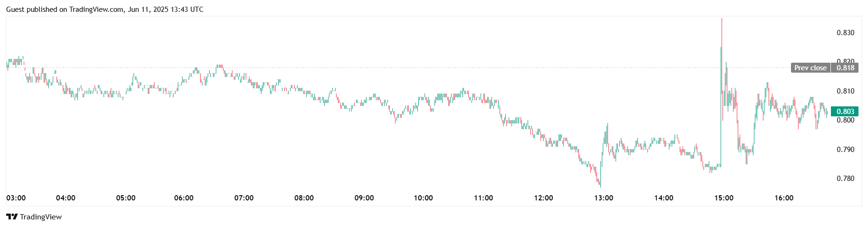Screen dimensions: 868x227
Task: Click the 0.818 previous close value tag
Action: coord(845,68)
